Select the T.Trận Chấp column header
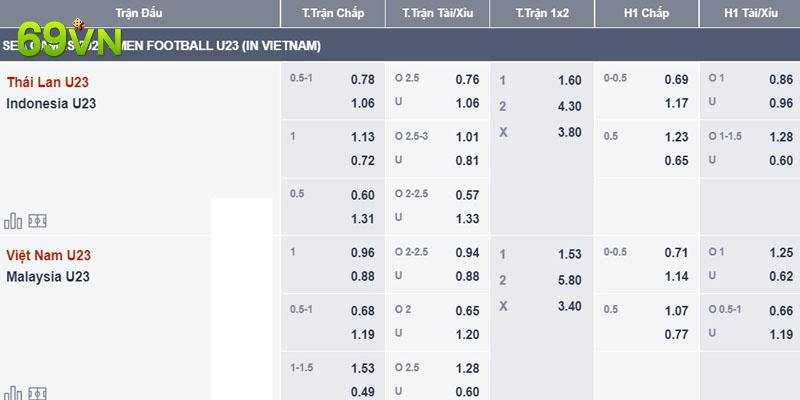The height and width of the screenshot is (400, 800). 333,13
